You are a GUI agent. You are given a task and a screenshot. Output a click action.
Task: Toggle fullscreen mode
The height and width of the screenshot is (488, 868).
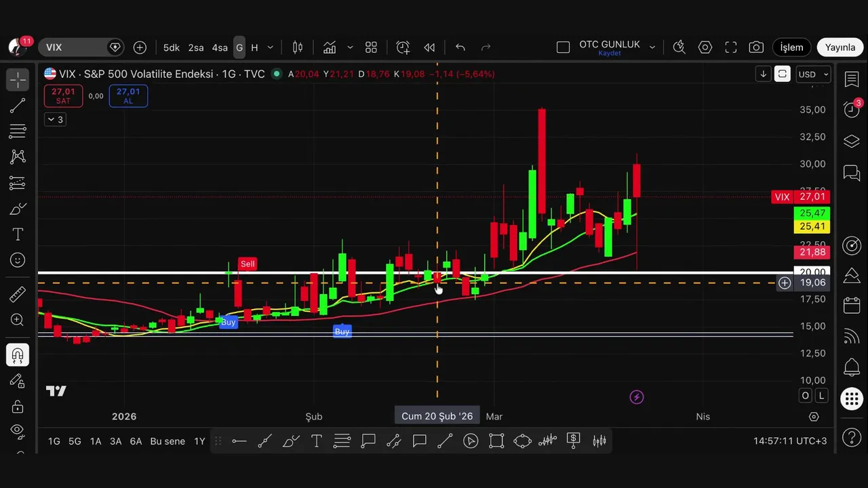point(731,47)
